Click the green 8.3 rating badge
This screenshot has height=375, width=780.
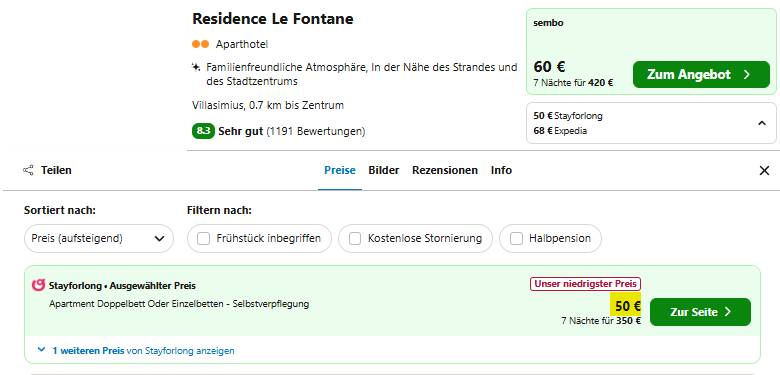tap(203, 131)
